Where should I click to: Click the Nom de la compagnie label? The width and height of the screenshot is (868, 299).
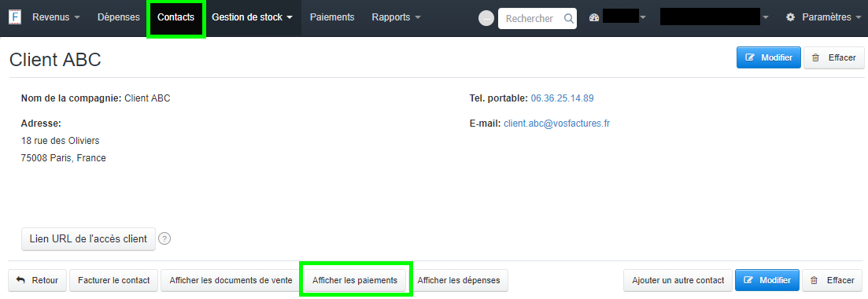pos(72,98)
